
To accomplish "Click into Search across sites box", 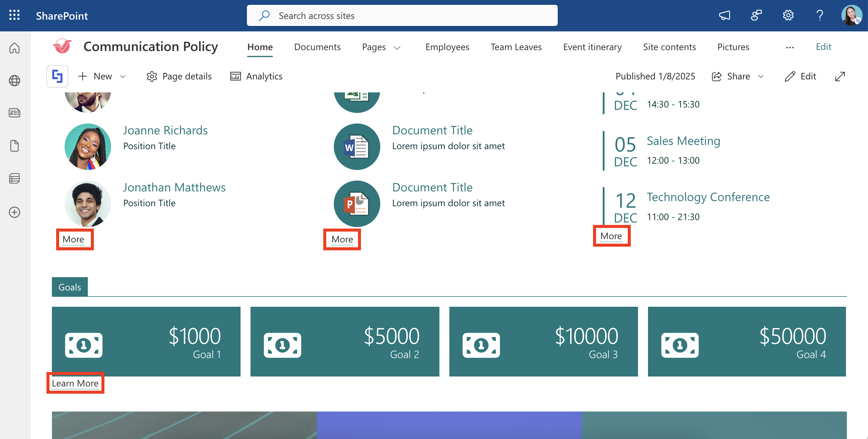I will [402, 15].
